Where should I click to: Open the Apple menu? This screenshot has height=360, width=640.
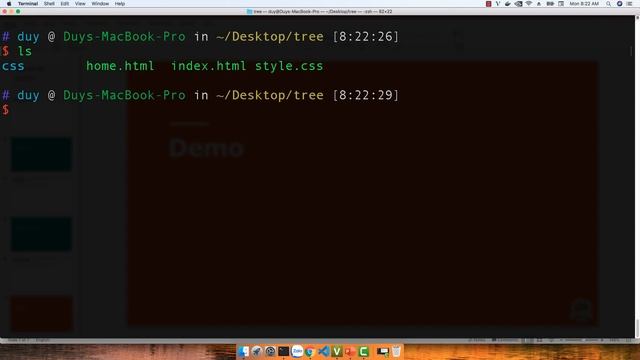(x=9, y=4)
